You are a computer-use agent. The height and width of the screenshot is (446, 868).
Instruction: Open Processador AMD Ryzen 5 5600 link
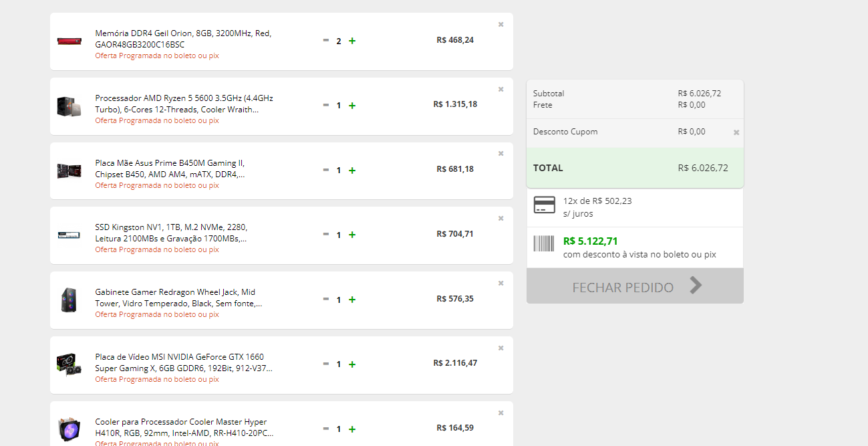(184, 104)
